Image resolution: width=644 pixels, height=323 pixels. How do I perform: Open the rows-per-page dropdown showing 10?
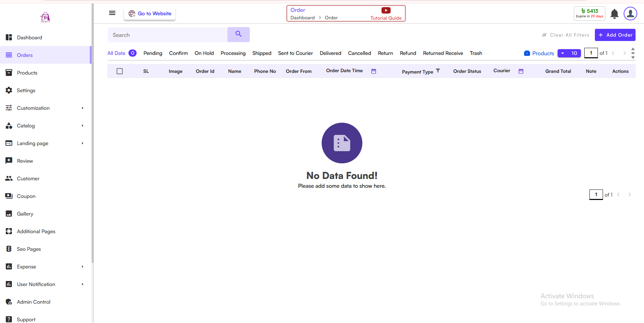[x=569, y=53]
